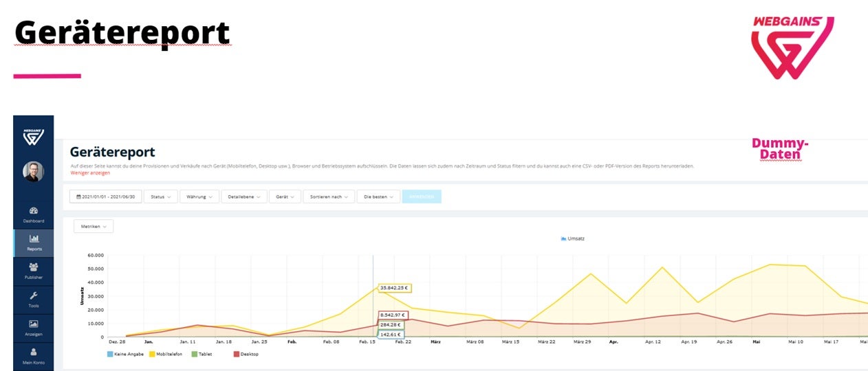The image size is (868, 371).
Task: Expand the Metriken dropdown
Action: 94,226
